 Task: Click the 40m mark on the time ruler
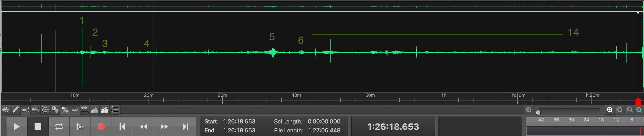click(296, 95)
